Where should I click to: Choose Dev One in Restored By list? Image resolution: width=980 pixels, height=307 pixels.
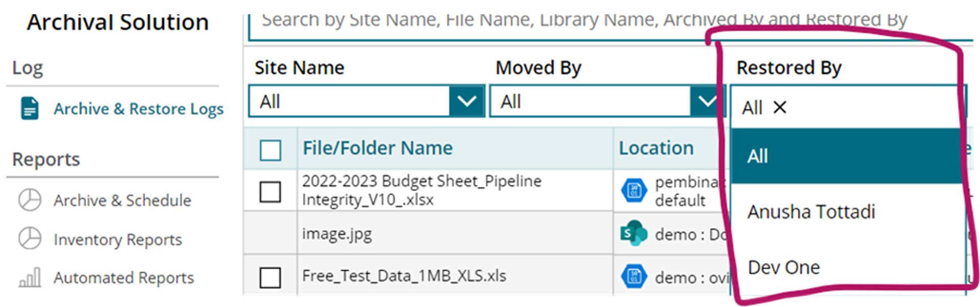(783, 267)
